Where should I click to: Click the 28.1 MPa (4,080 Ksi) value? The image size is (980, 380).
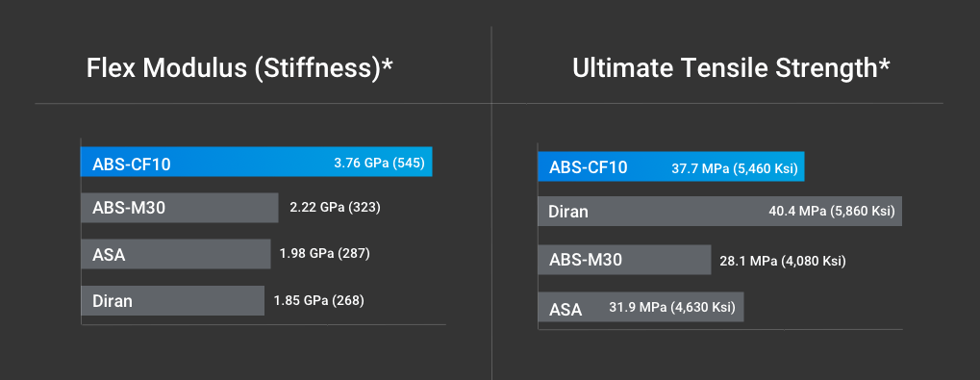(783, 261)
